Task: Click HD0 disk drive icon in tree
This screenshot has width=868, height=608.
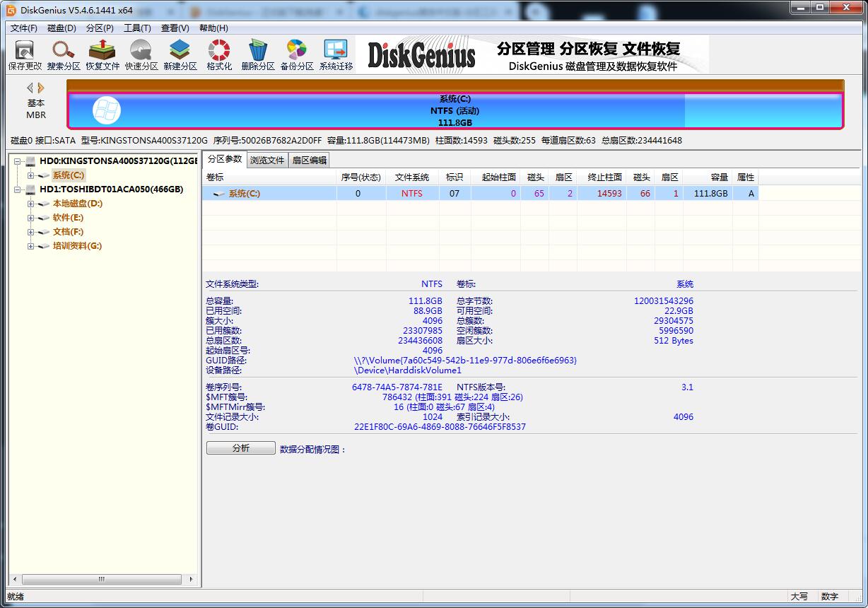Action: (x=30, y=161)
